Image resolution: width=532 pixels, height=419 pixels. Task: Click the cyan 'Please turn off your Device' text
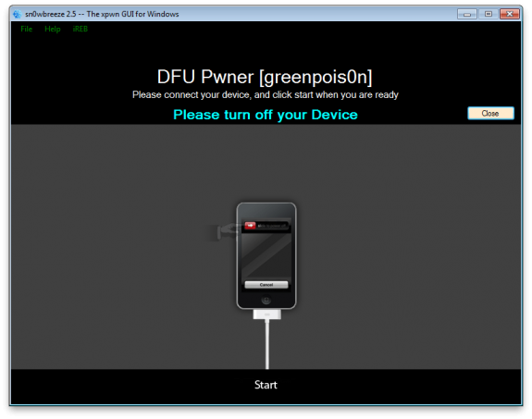[x=266, y=115]
